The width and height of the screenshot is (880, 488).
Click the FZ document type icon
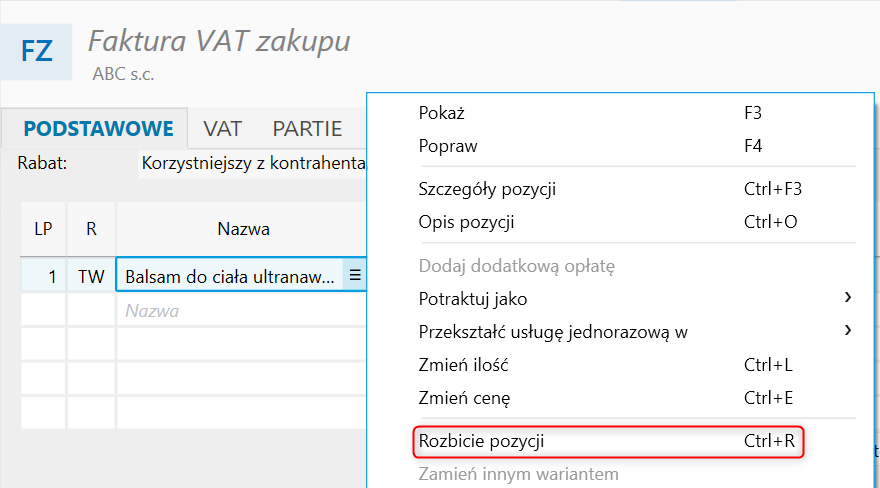[36, 51]
